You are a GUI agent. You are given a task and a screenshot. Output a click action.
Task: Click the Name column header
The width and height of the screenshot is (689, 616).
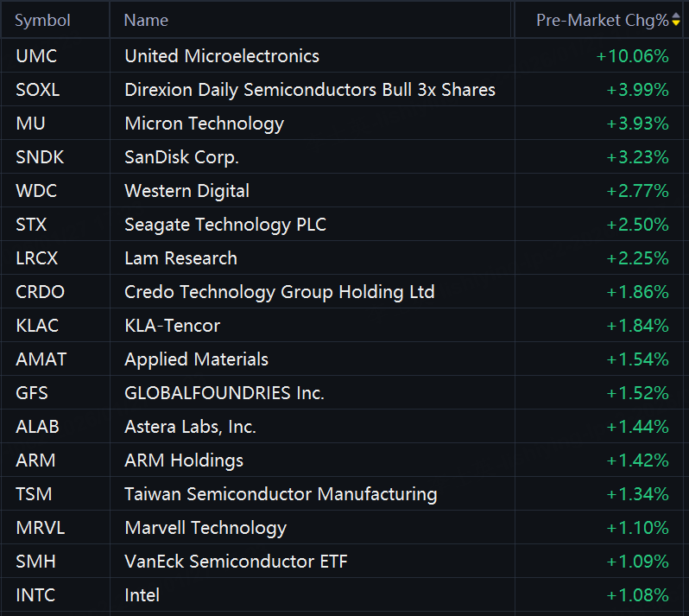tap(147, 21)
